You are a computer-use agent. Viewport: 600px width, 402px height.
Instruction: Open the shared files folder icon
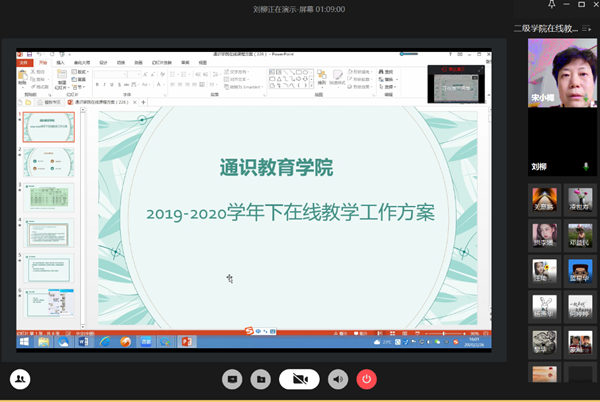click(260, 379)
